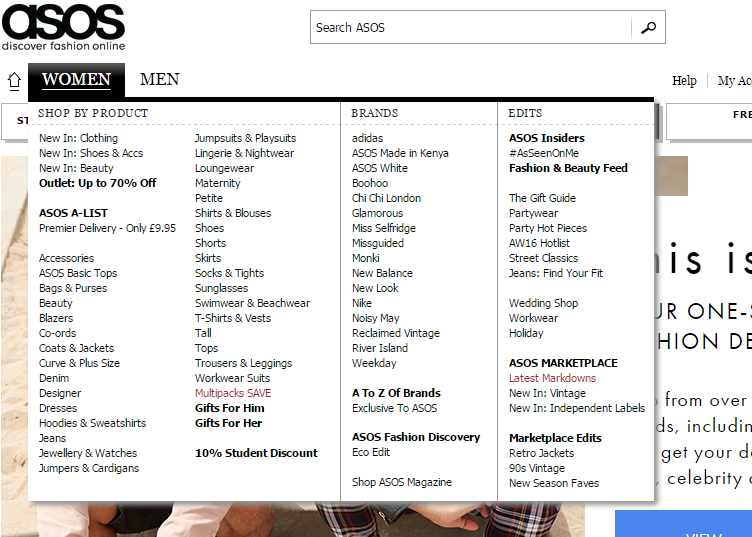Open the Blazers category

point(56,318)
